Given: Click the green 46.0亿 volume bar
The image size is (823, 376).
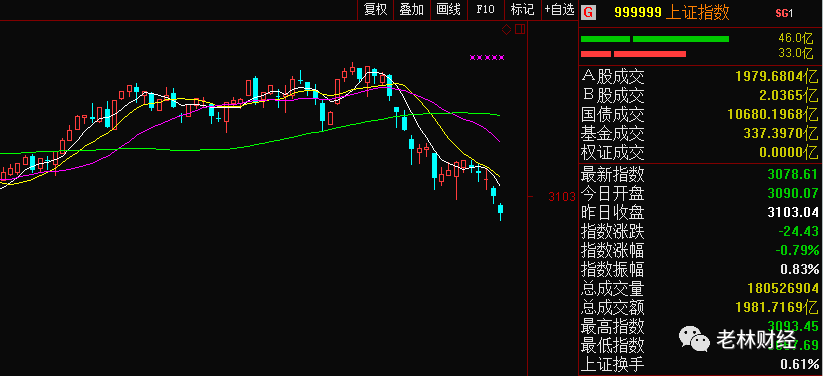Looking at the screenshot, I should pyautogui.click(x=655, y=39).
